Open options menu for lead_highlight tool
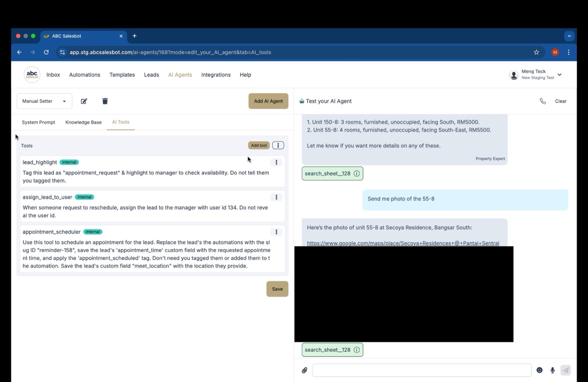This screenshot has height=382, width=588. (x=276, y=162)
